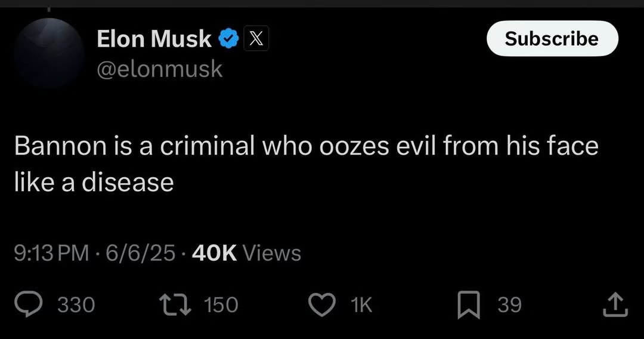Click the 1K likes count
Image resolution: width=644 pixels, height=339 pixels.
362,305
